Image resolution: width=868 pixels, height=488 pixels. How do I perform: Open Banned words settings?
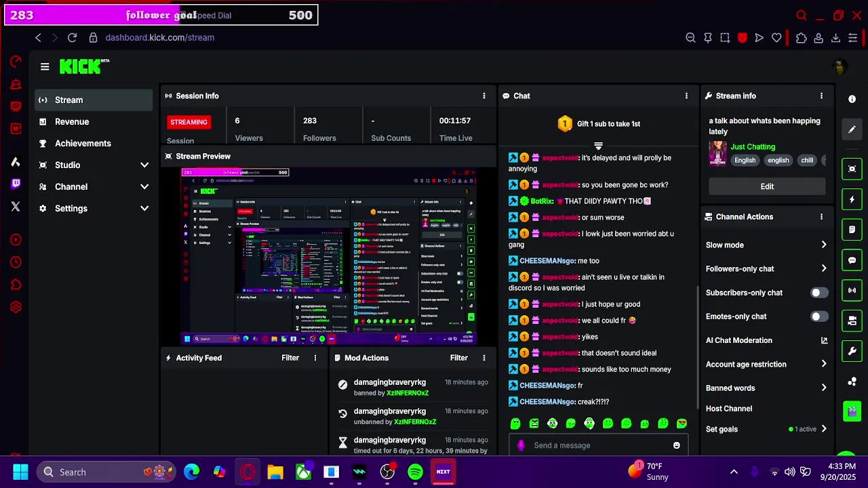[x=766, y=388]
